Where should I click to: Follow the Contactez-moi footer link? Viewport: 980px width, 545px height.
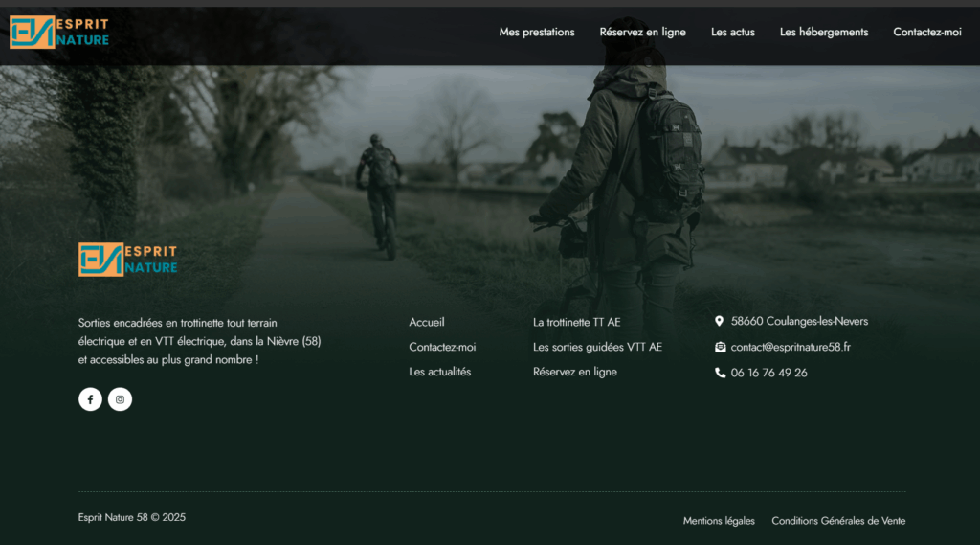click(442, 347)
